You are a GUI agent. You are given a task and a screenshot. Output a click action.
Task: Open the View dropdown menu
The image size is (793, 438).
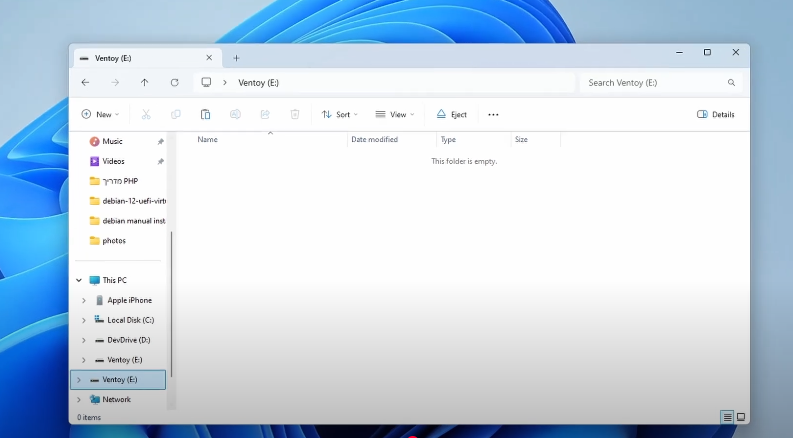pos(395,114)
